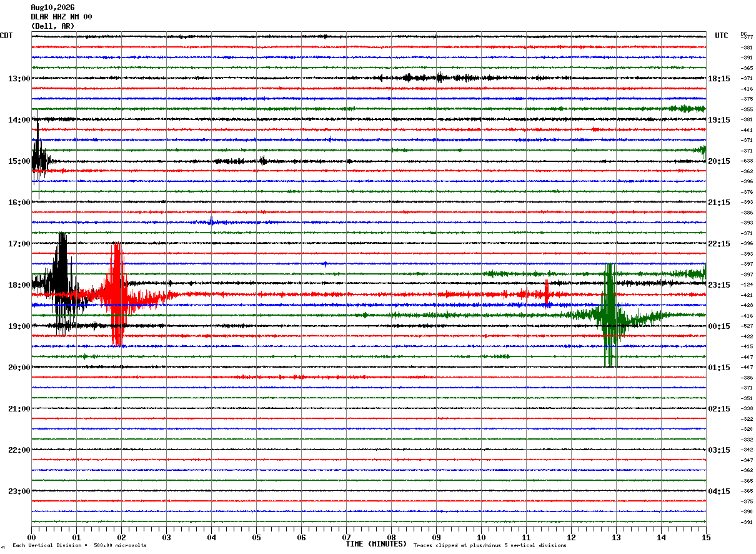Viewport: 756px width, 554px height.
Task: Click the (Dell, AR) location text
Action: (x=52, y=26)
